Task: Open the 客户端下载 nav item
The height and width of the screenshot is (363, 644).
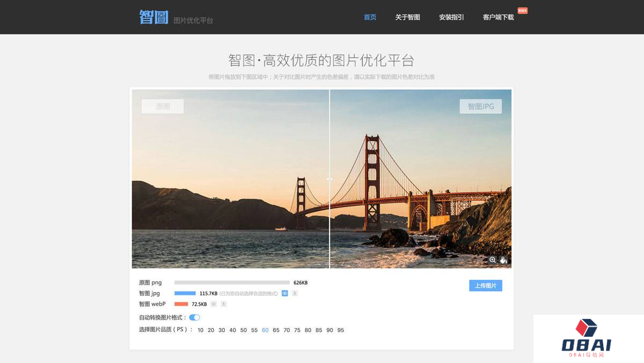Action: coord(498,17)
